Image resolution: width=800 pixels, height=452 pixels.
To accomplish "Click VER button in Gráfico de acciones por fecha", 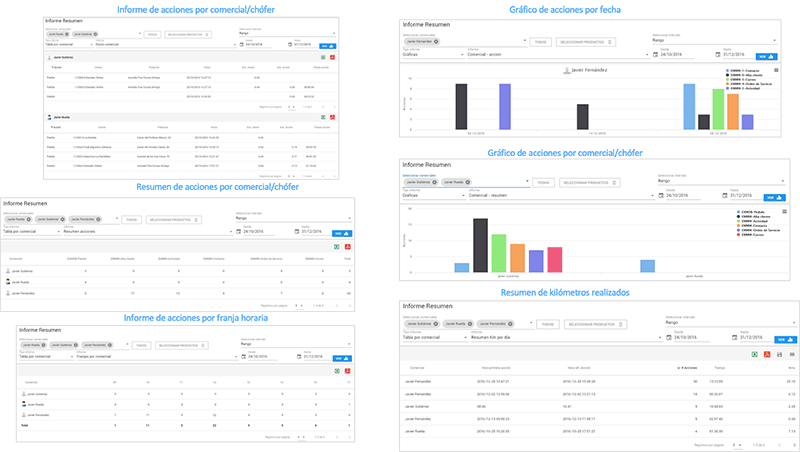I will click(x=766, y=57).
